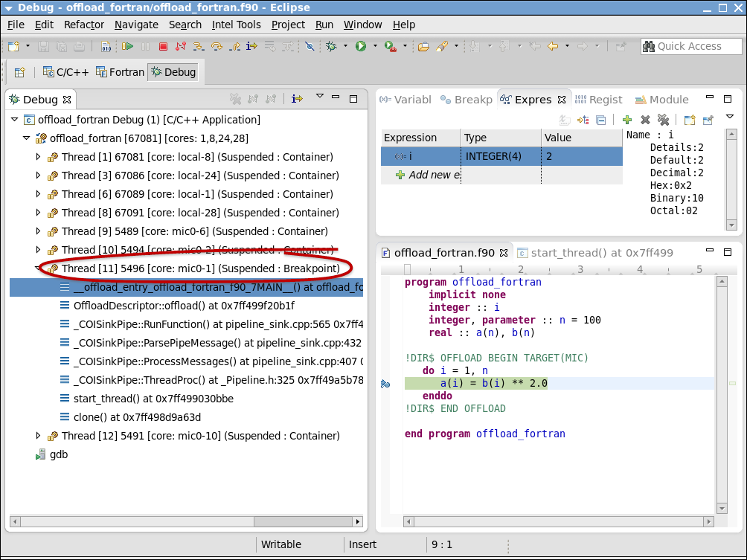747x560 pixels.
Task: Click the Quick Access search field
Action: [691, 46]
